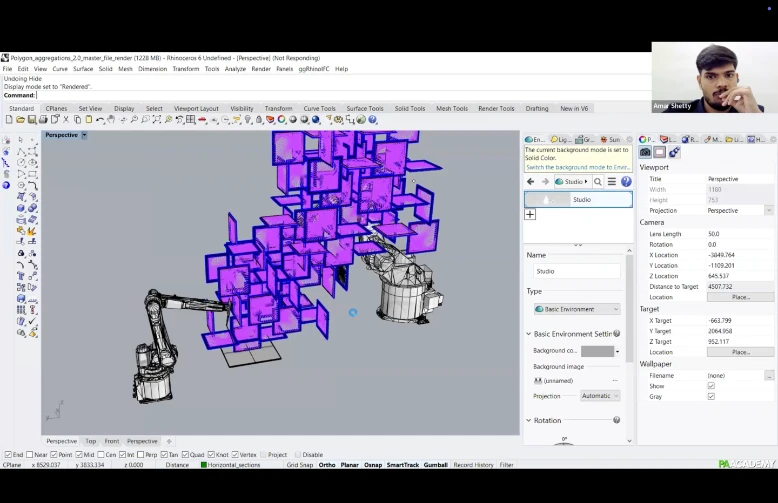Disable the Gray wallpaper checkbox
The width and height of the screenshot is (778, 503).
(711, 396)
